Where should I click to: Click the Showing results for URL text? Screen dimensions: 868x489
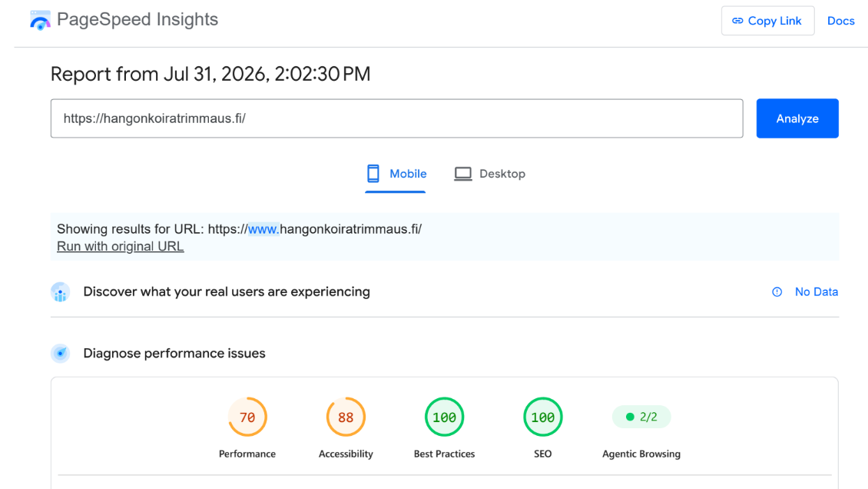coord(239,229)
